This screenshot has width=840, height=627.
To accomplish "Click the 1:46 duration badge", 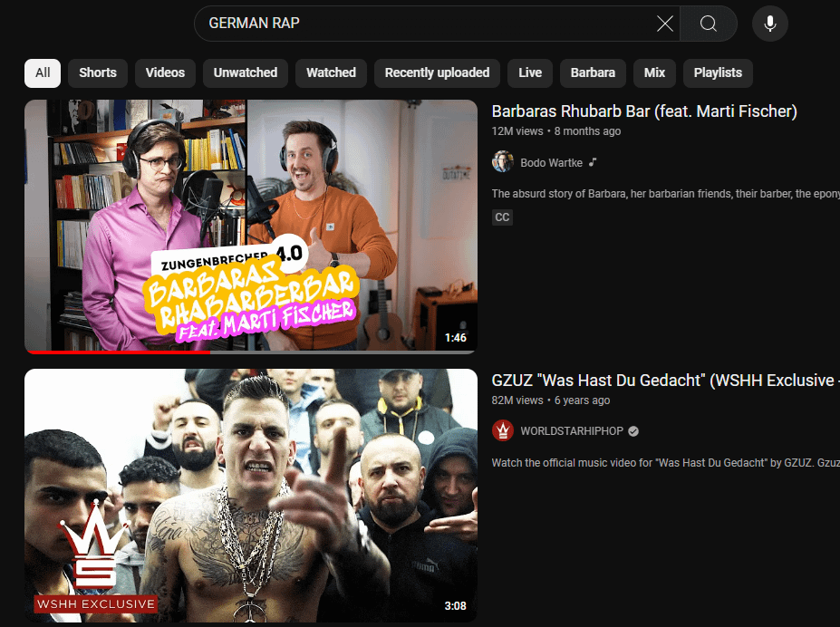I will [x=456, y=338].
